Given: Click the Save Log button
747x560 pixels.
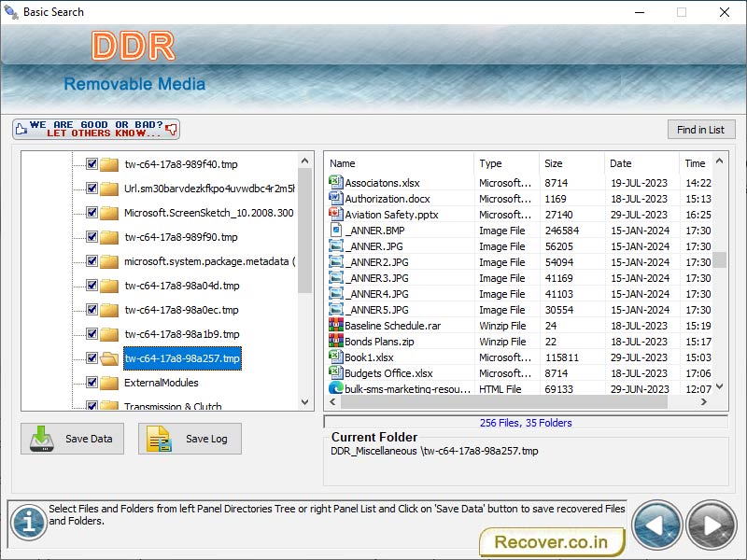Looking at the screenshot, I should click(x=190, y=439).
